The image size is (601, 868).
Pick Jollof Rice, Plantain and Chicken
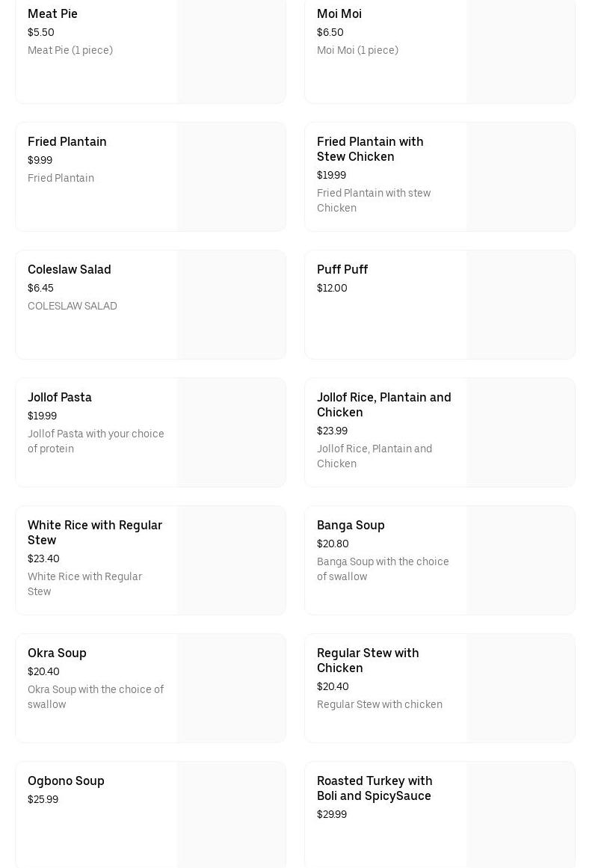point(383,405)
